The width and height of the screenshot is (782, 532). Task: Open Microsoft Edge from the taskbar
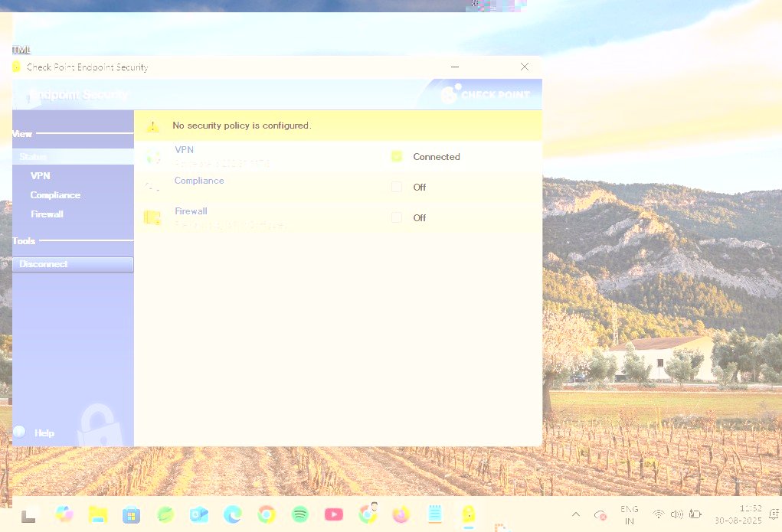(x=232, y=514)
